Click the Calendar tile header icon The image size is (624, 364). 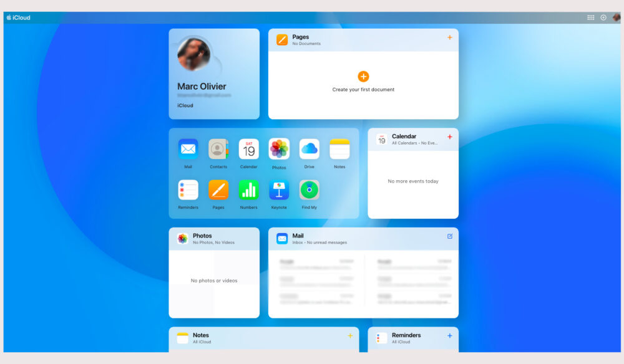382,139
